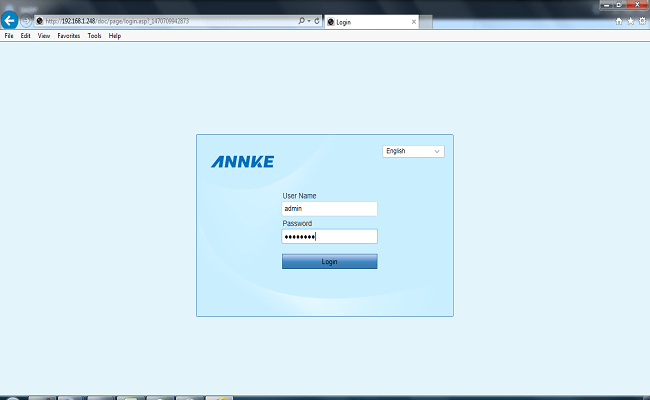Click the ANNKE logo

[x=242, y=162]
